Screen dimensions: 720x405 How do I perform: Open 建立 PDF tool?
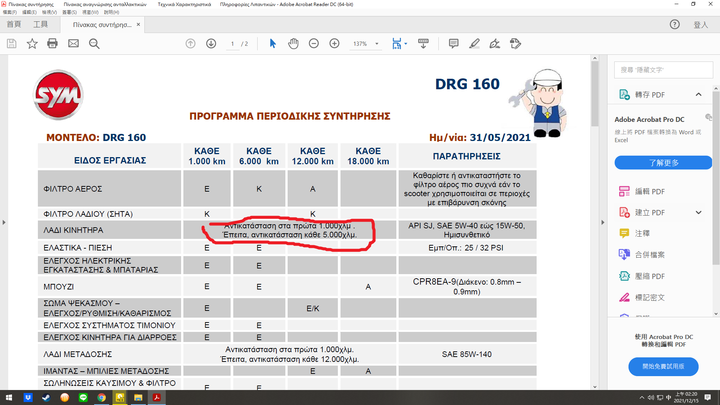(650, 213)
